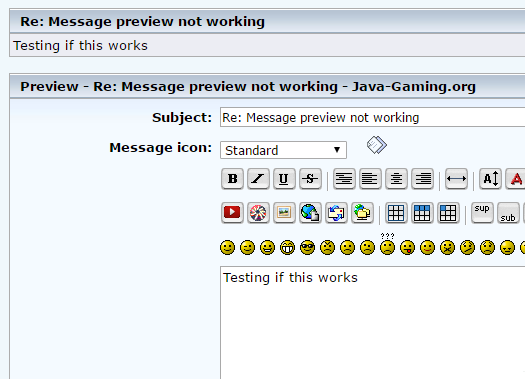Viewport: 525px width, 379px height.
Task: Align text to the left
Action: [370, 179]
